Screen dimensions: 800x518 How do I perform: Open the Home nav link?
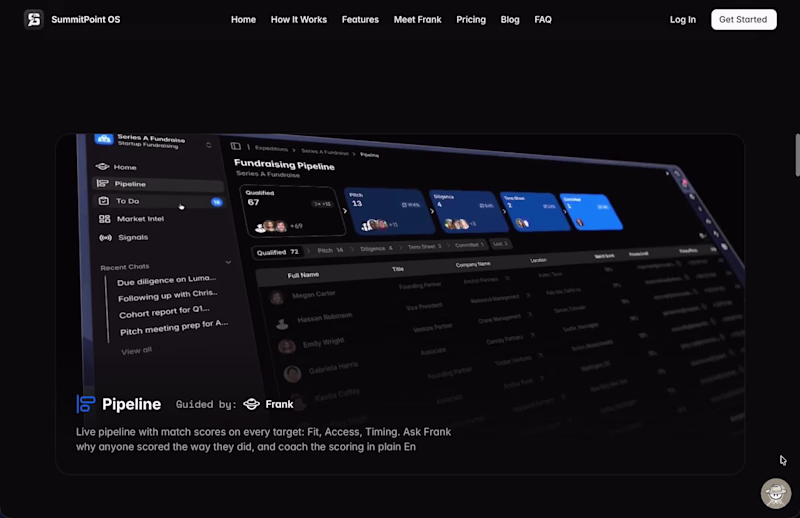[x=243, y=19]
